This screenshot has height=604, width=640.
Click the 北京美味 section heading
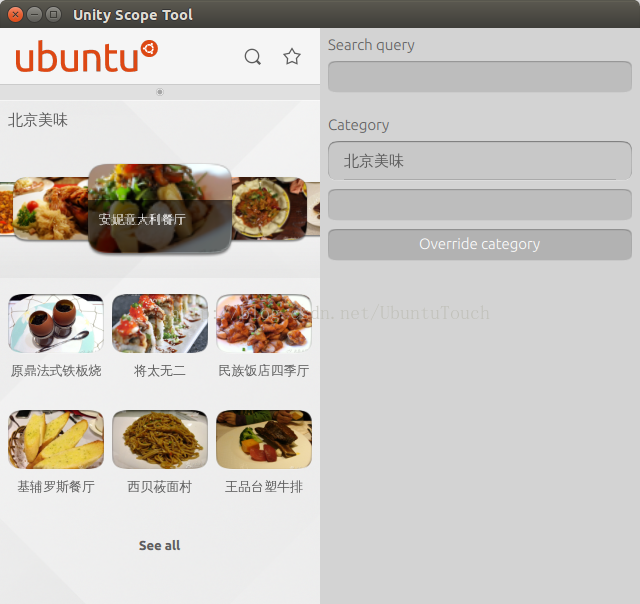38,120
